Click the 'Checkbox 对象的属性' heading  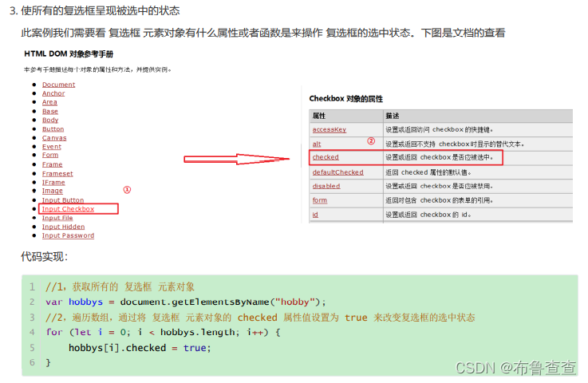tap(345, 99)
